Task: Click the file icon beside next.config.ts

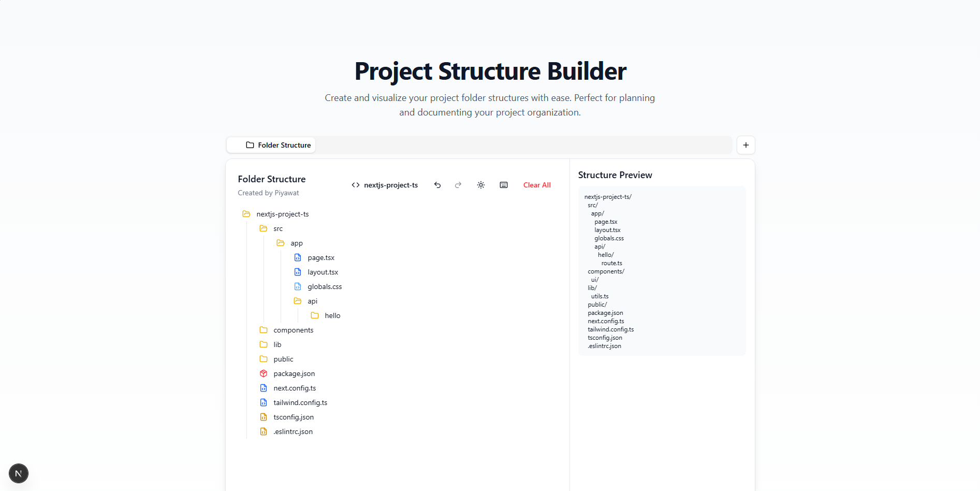Action: point(264,388)
